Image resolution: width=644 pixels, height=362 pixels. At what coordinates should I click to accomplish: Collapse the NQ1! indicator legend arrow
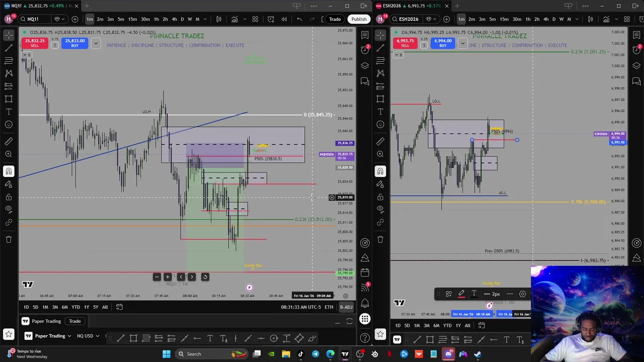click(x=27, y=54)
